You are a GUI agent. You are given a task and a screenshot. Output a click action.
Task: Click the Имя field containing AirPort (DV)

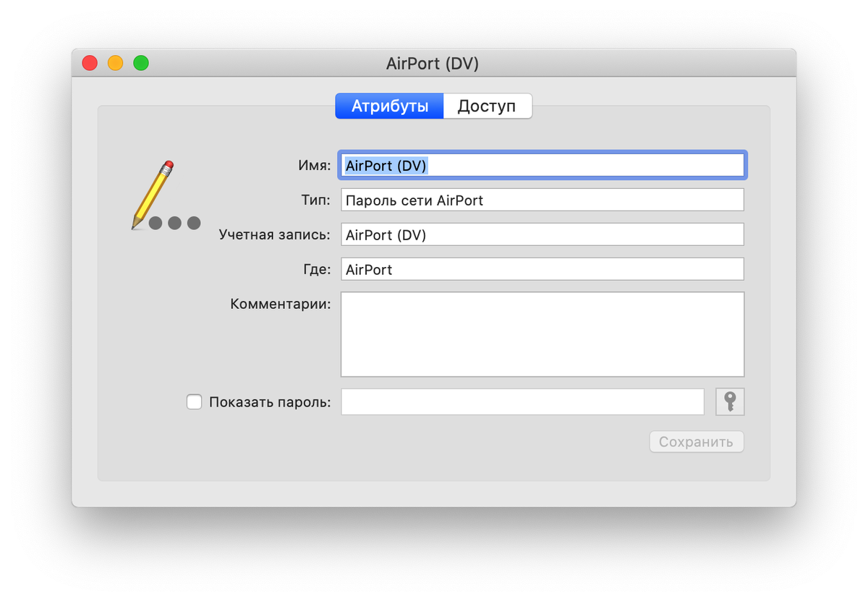(542, 166)
